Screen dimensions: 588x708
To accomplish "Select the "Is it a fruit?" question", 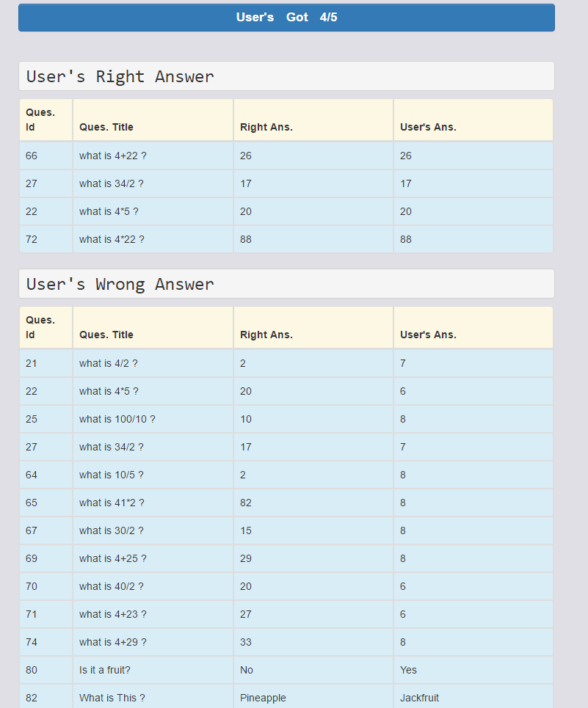I will 110,670.
